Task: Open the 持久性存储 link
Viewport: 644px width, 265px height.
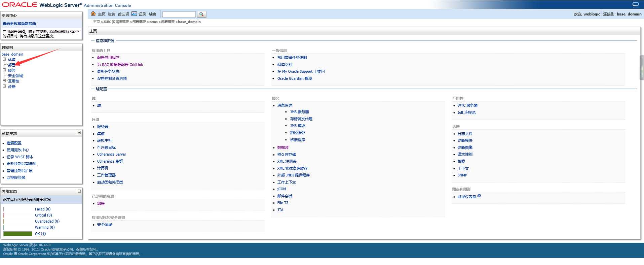Action: click(287, 155)
